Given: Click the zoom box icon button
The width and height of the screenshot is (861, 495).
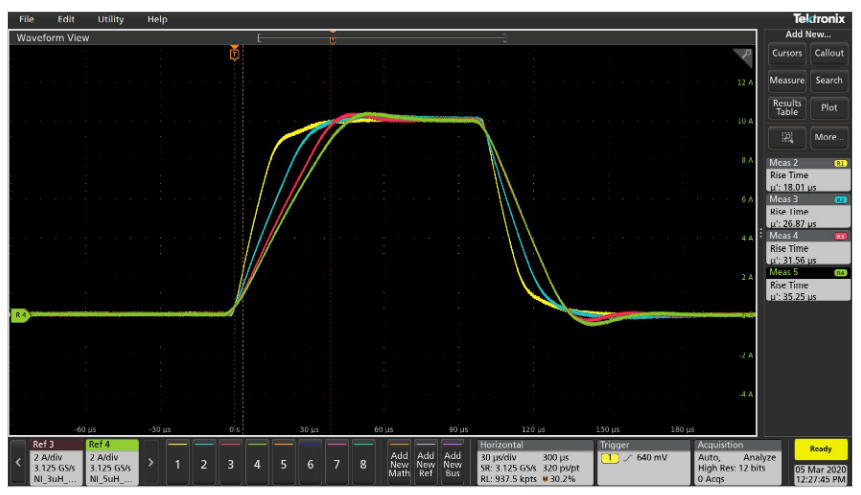Looking at the screenshot, I should pyautogui.click(x=787, y=136).
